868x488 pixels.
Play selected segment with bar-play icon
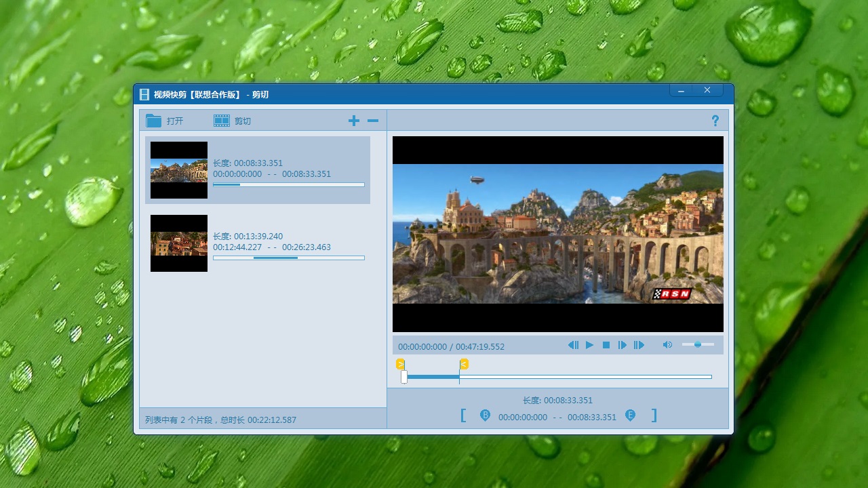click(x=639, y=345)
